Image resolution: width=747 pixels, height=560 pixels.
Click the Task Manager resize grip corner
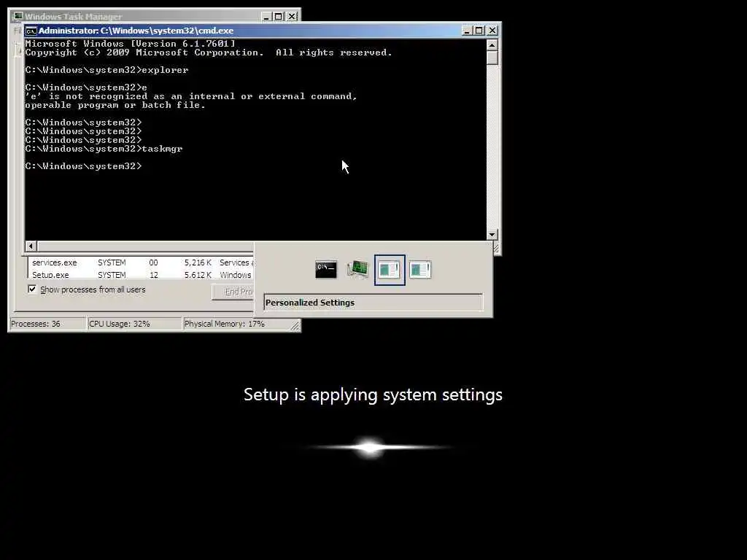point(295,326)
